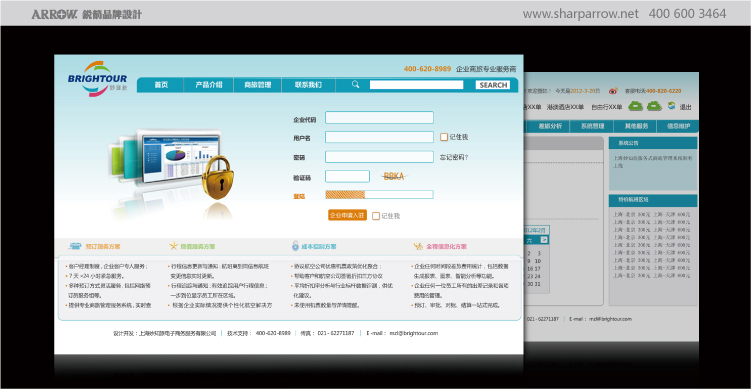Click the Weibo icon in the back window
The image size is (751, 389).
point(613,91)
